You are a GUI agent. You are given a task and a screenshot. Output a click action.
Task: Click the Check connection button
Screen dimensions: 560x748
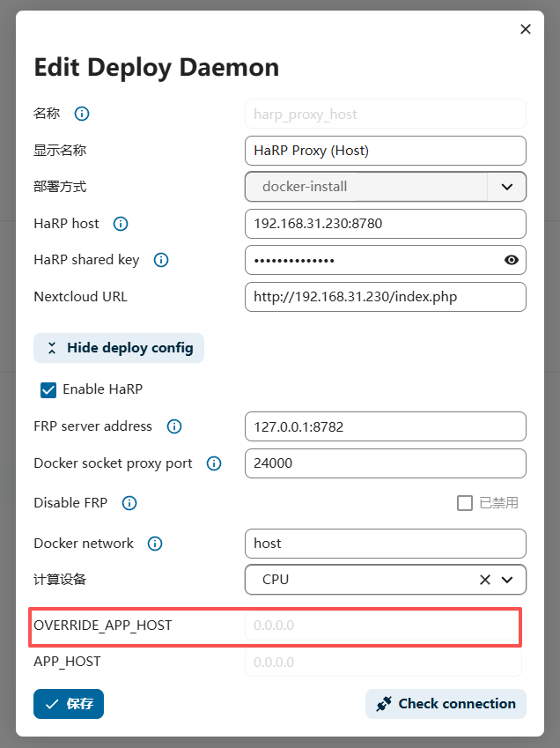(x=446, y=704)
